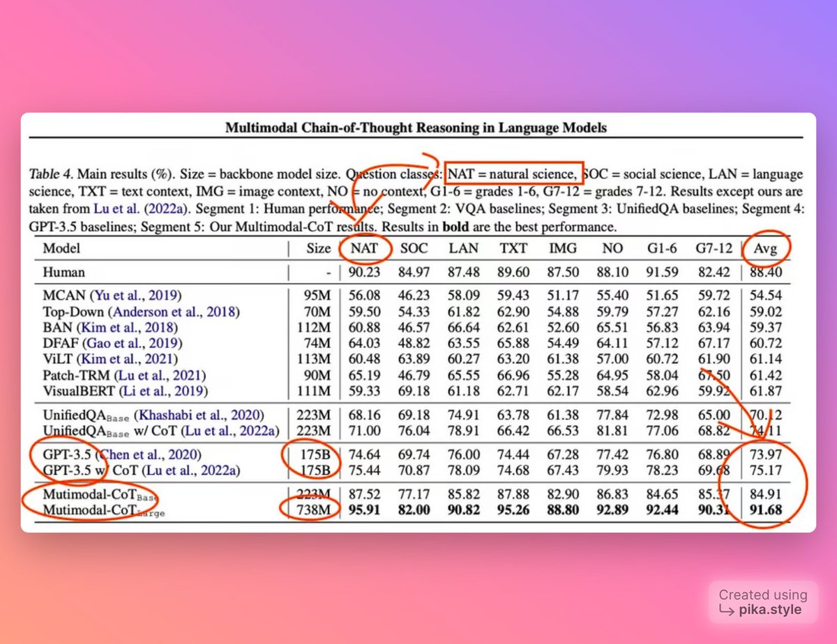Click the 113M size value
Viewport: 837px width, 644px height.
315,359
